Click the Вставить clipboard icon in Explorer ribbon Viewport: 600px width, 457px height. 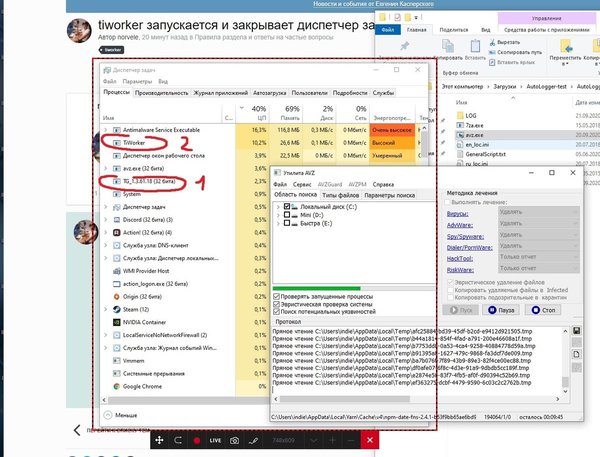[475, 46]
